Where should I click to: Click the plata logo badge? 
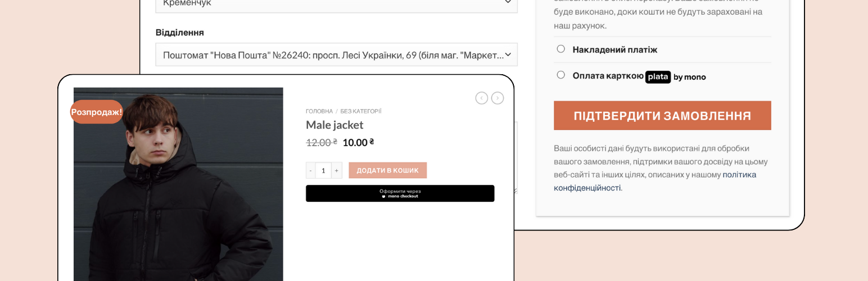pyautogui.click(x=658, y=77)
